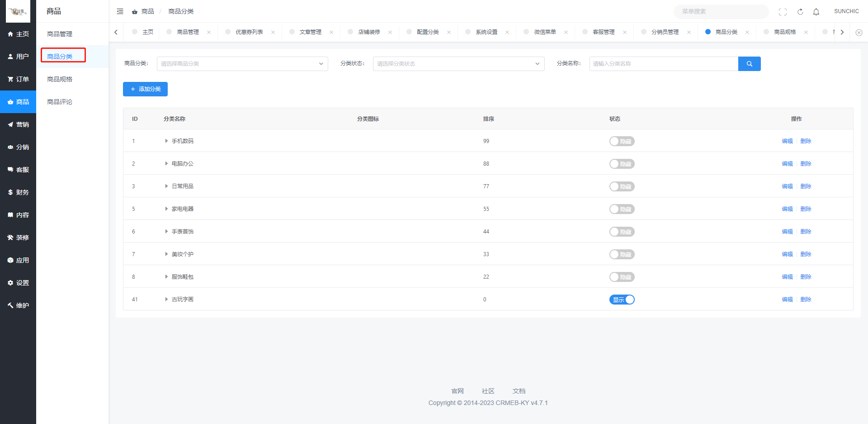Image resolution: width=868 pixels, height=424 pixels.
Task: Toggle status switch for 服饰鞋包
Action: point(622,277)
